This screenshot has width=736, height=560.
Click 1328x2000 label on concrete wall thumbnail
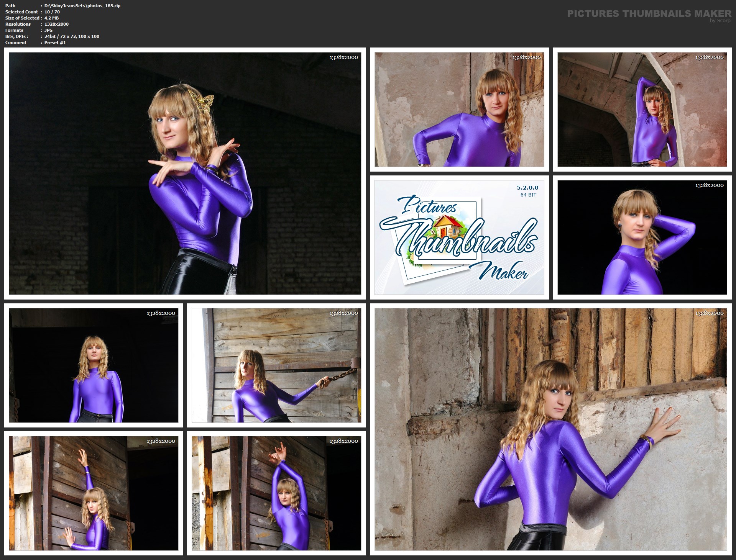(710, 313)
